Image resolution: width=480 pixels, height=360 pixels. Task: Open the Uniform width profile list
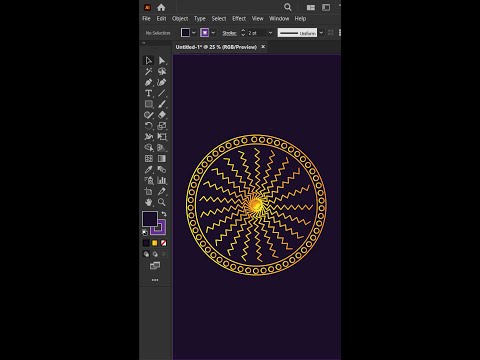click(297, 33)
